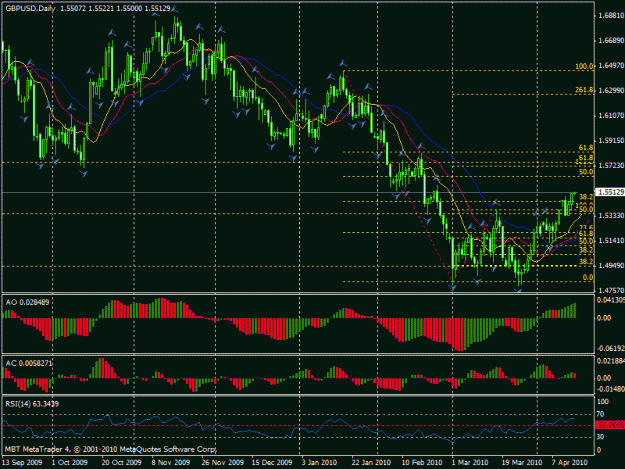The height and width of the screenshot is (469, 625).
Task: Select the current price label 1.55129
Action: coord(611,192)
